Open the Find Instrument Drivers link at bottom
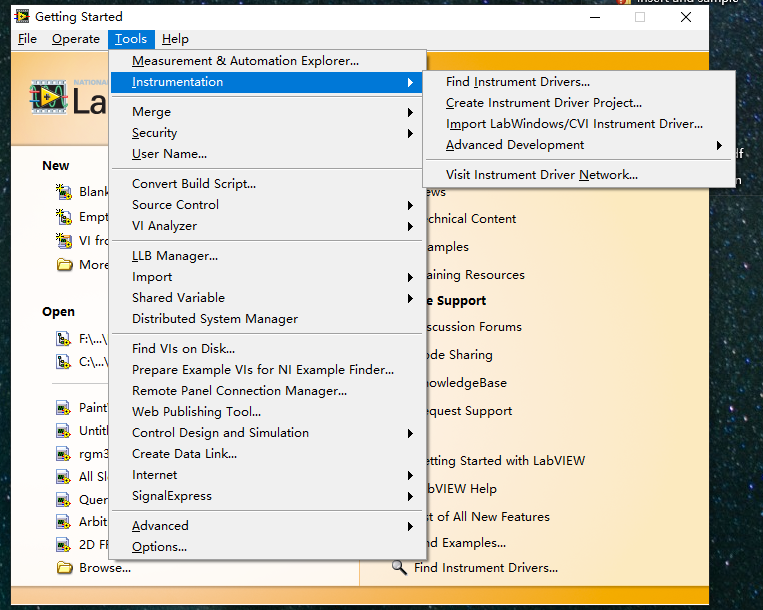Viewport: 763px width, 610px height. pyautogui.click(x=486, y=568)
